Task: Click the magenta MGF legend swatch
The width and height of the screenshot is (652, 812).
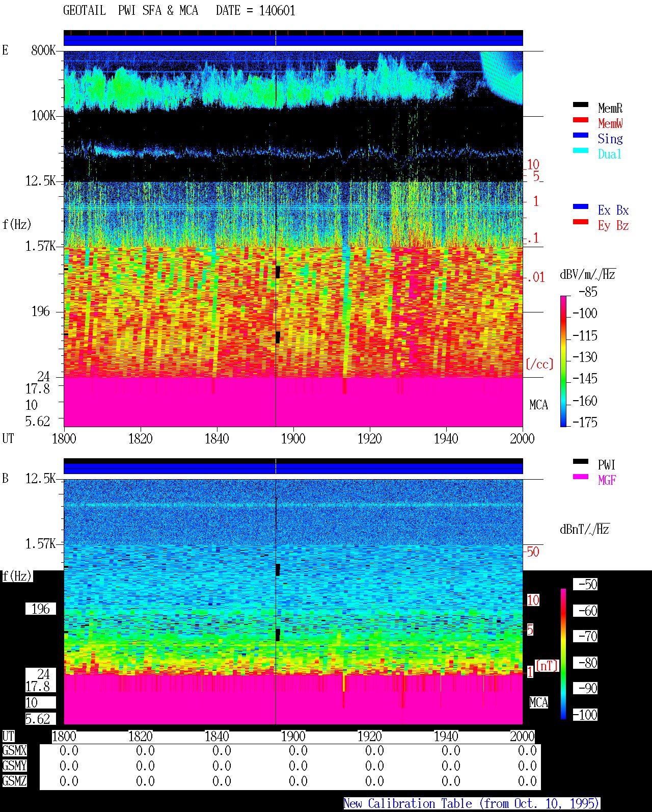Action: (581, 477)
